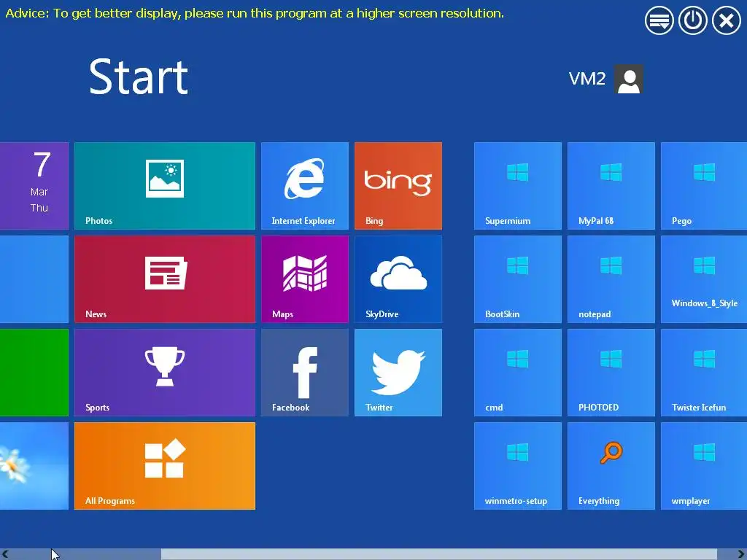This screenshot has height=560, width=747.
Task: Open the blank blue tile below the calendar
Action: tap(34, 279)
